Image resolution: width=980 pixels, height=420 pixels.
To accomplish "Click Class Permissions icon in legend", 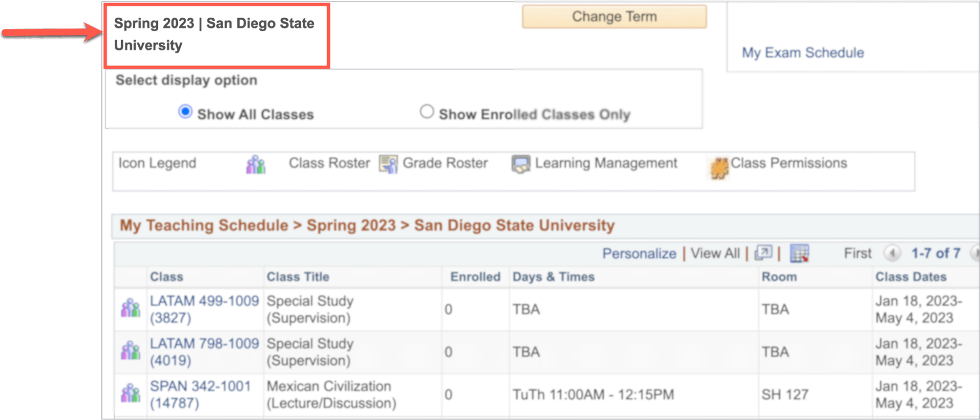I will [719, 168].
